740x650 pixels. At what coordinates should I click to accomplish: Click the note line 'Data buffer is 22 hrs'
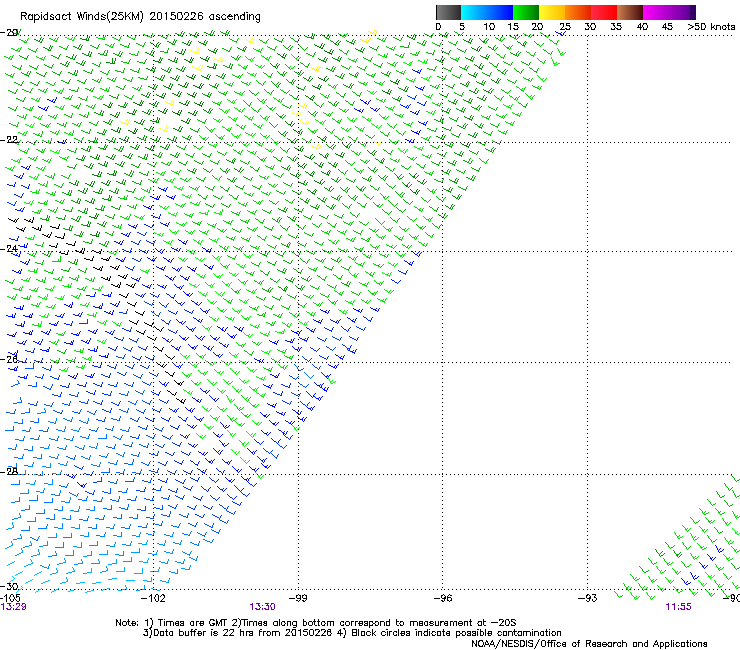click(x=204, y=633)
